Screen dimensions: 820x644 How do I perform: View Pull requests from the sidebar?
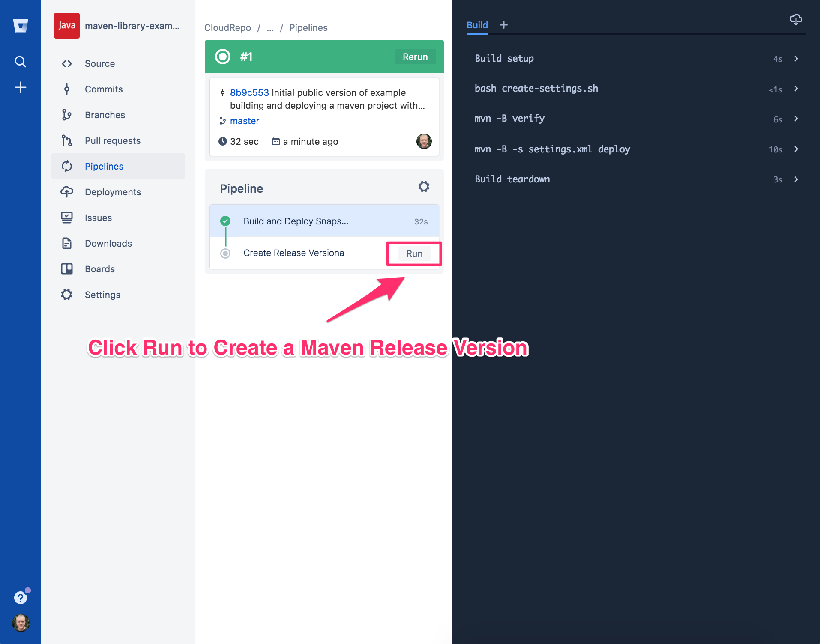113,140
